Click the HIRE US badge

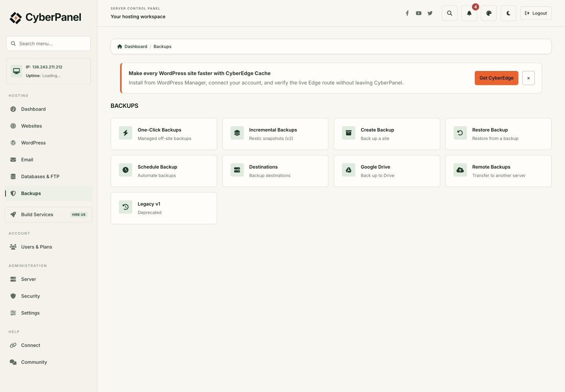click(78, 215)
